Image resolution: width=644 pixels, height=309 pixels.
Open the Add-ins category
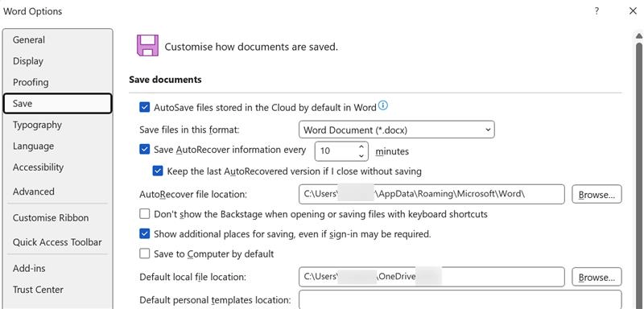[x=57, y=269]
